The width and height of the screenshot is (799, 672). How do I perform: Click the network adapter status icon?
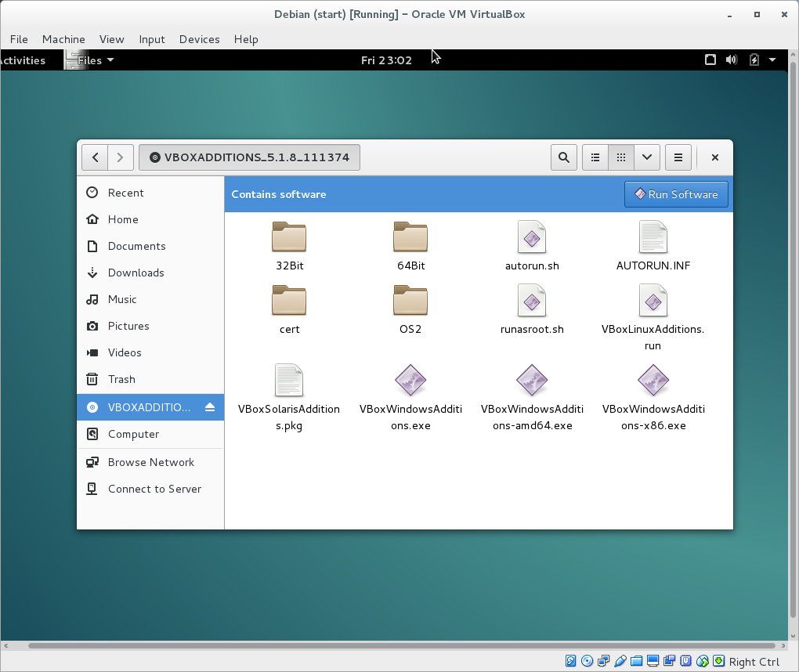tap(604, 661)
